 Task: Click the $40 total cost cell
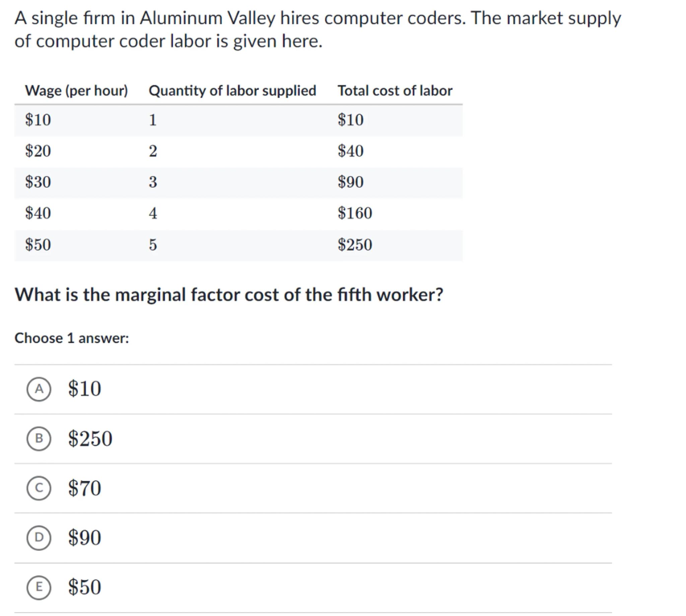coord(350,151)
